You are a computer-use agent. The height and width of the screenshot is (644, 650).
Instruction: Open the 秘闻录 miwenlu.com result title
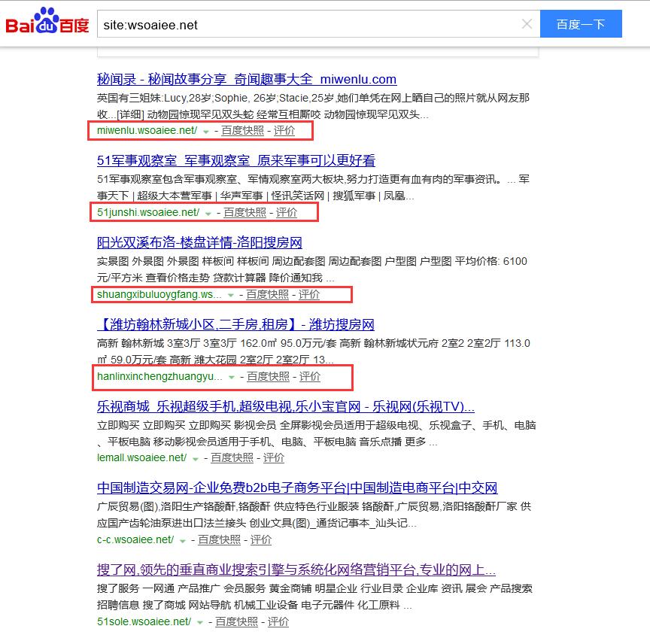click(247, 79)
